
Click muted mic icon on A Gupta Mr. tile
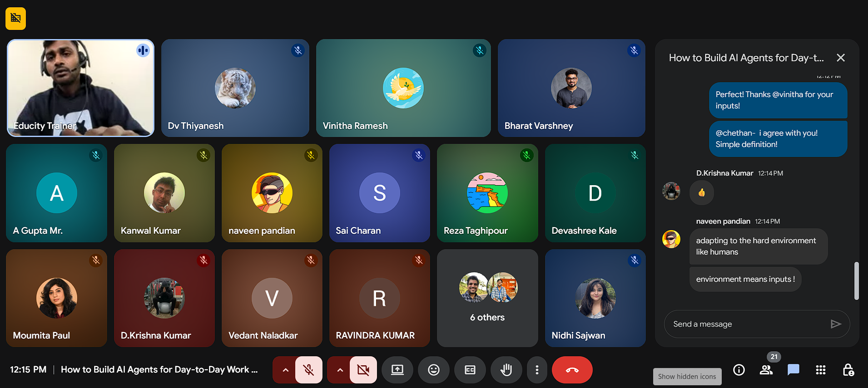coord(96,155)
